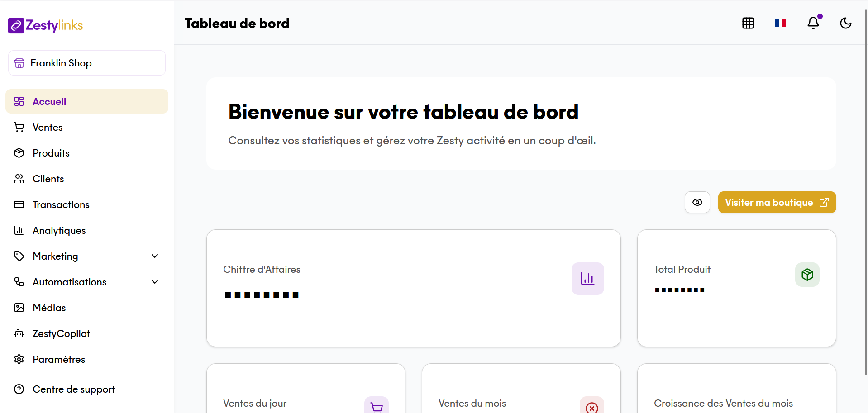Toggle dark mode with moon icon
The image size is (868, 413).
coord(846,23)
